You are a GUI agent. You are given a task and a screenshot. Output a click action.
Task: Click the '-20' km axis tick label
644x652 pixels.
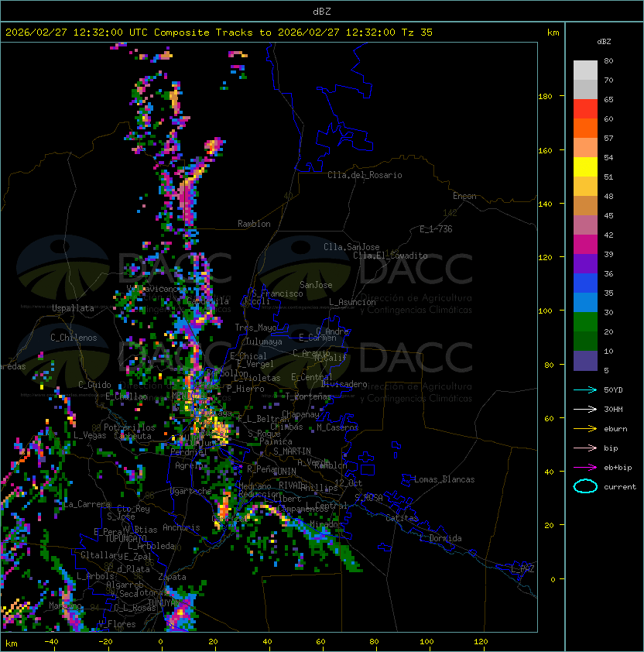click(x=105, y=642)
